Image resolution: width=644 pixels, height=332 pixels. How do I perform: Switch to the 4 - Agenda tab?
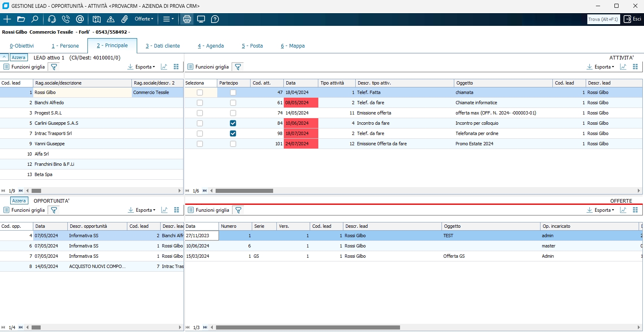211,46
